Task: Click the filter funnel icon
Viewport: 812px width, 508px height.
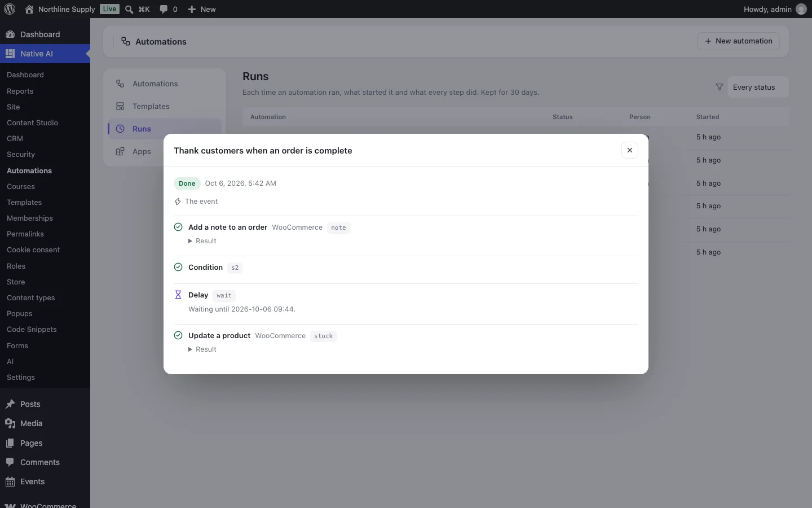Action: tap(719, 87)
